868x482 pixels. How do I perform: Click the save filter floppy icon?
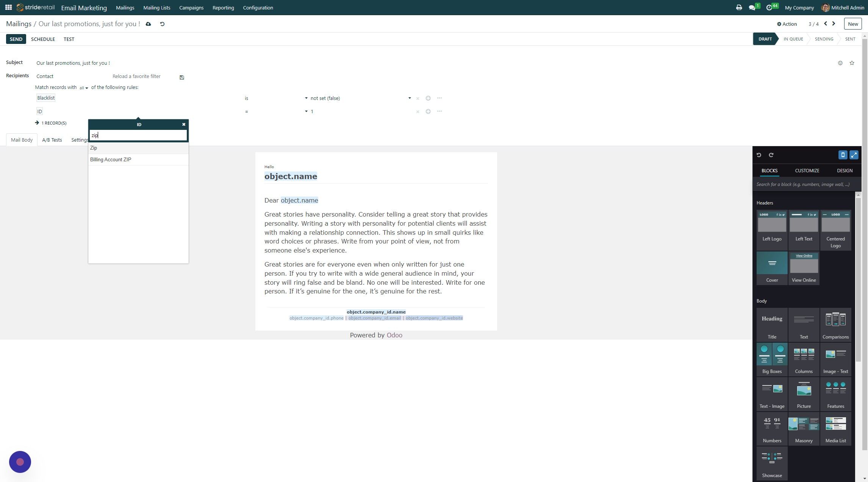[182, 77]
